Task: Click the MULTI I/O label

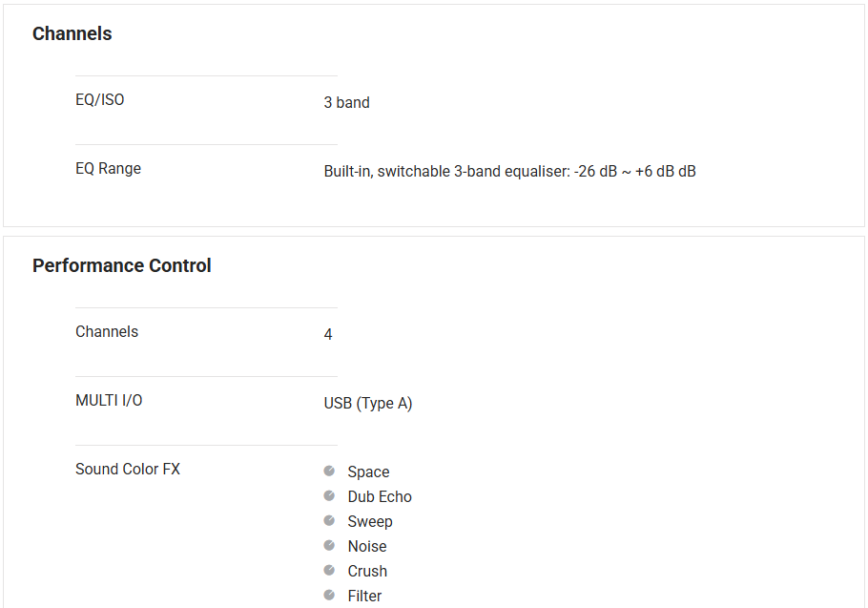Action: pos(109,401)
